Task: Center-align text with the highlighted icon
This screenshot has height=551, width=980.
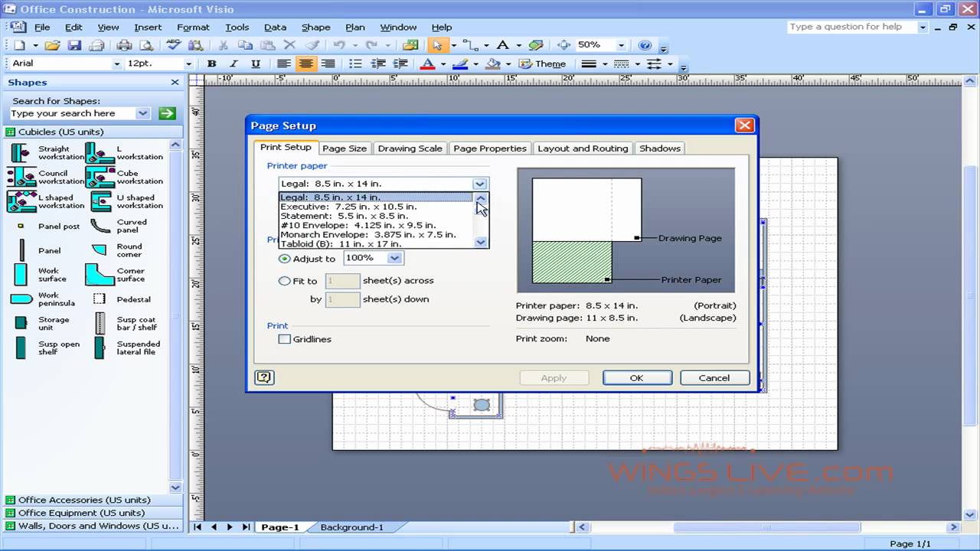Action: [x=306, y=64]
